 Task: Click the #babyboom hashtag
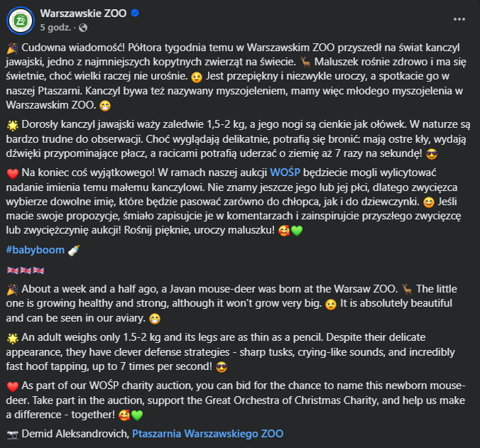tap(35, 250)
